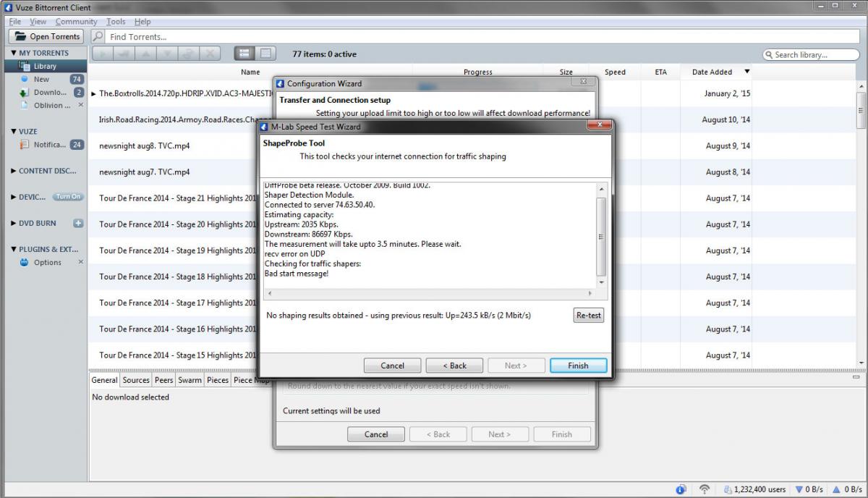The image size is (868, 498).
Task: Collapse the PLUGINS & EXT... section
Action: pos(14,249)
